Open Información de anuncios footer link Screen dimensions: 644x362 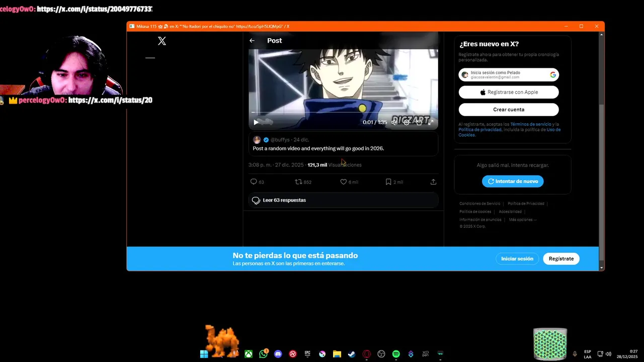click(480, 220)
